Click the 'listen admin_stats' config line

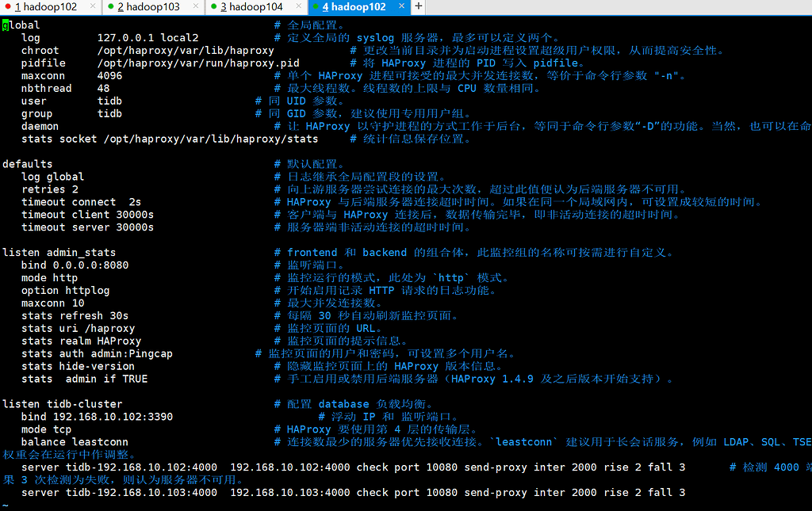(59, 252)
